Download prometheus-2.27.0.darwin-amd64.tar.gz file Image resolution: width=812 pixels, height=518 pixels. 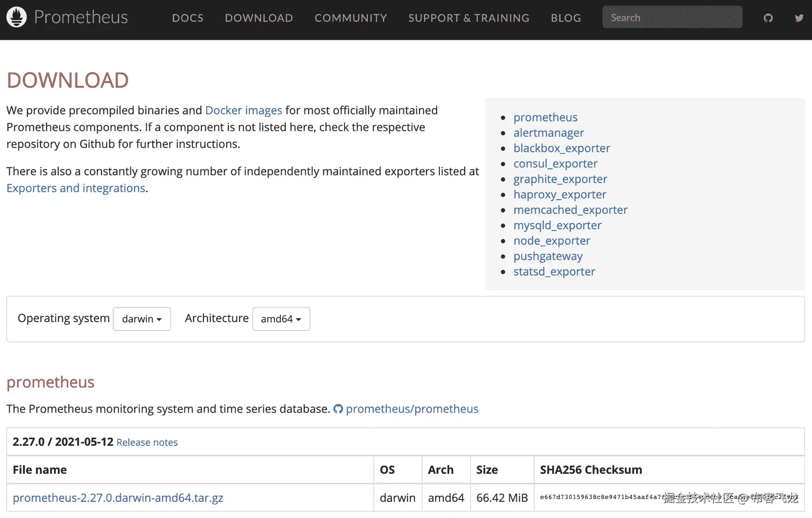118,498
